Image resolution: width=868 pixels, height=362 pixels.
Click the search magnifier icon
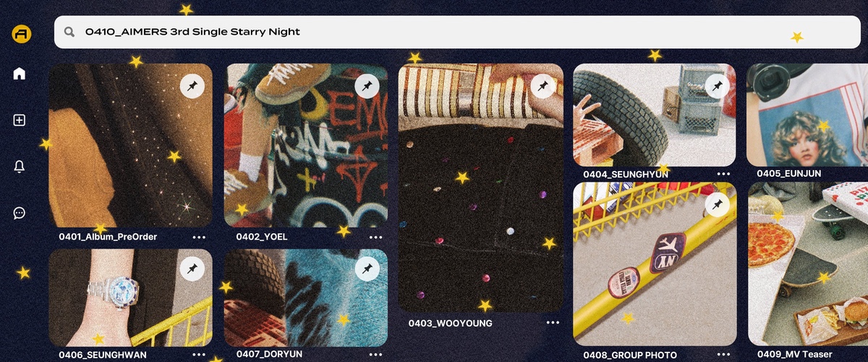(69, 32)
